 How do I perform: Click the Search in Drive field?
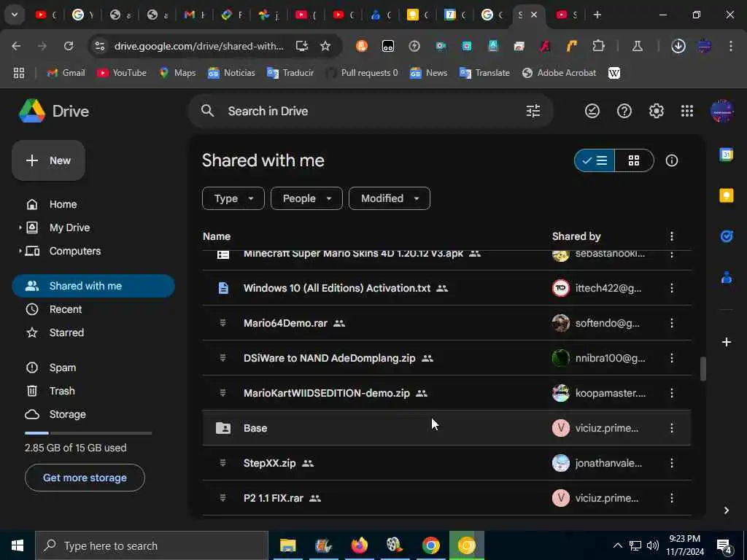(370, 111)
